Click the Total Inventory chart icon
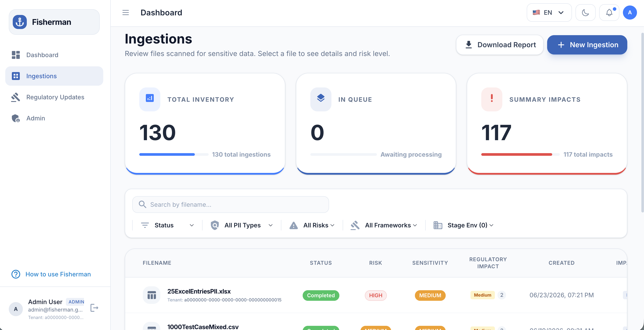 [150, 99]
